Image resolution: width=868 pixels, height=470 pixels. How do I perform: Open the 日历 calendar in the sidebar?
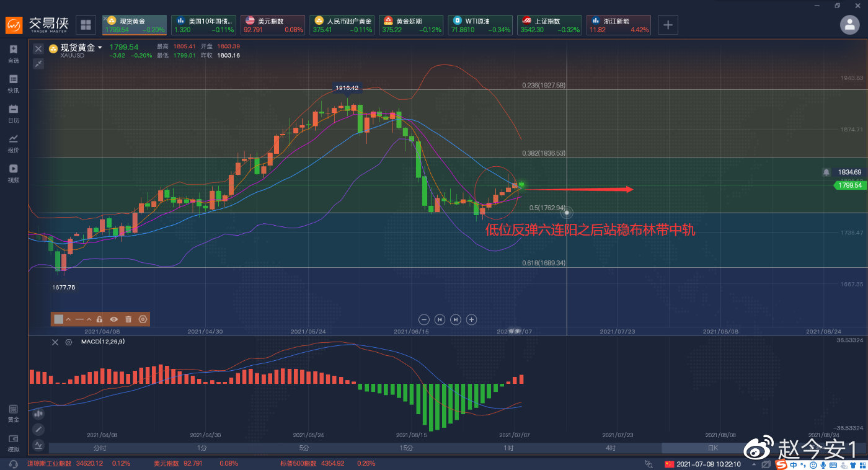coord(14,113)
